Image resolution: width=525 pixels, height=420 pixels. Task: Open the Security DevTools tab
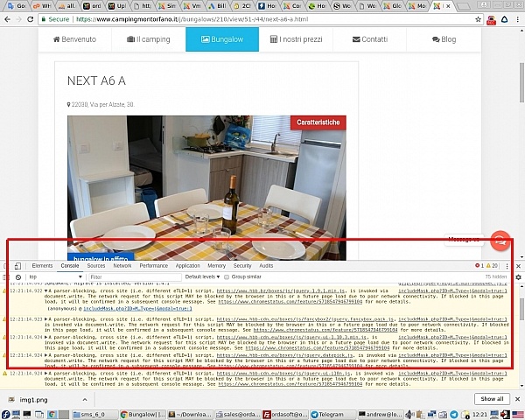click(242, 266)
